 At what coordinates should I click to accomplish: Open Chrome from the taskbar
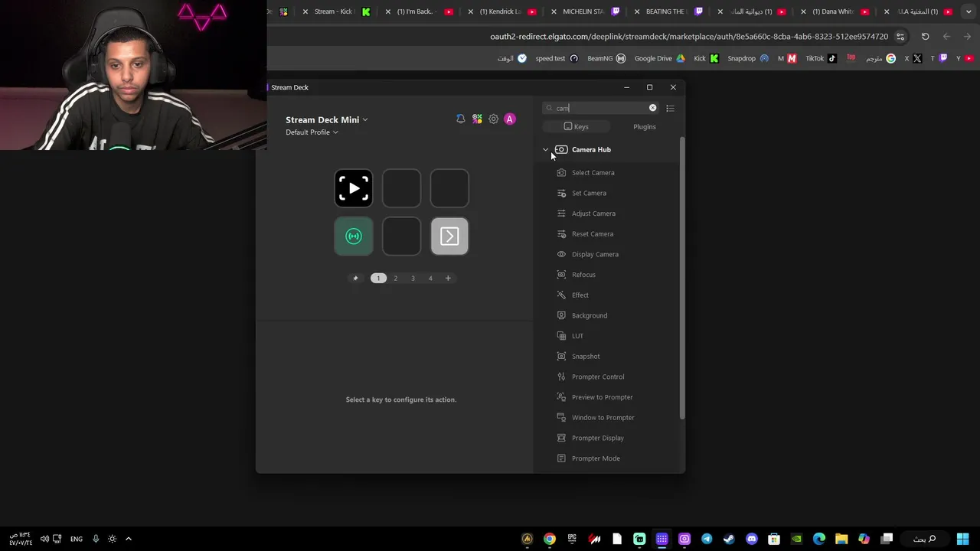click(550, 539)
